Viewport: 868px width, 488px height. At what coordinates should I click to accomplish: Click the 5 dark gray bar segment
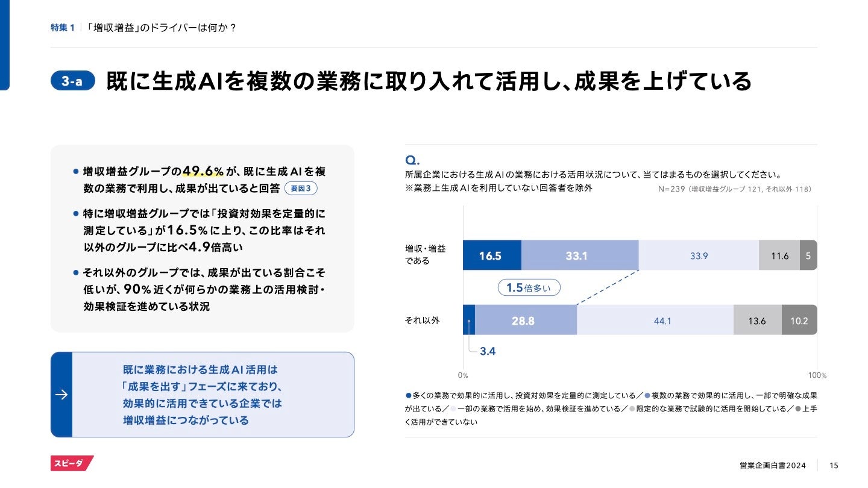[x=808, y=255]
